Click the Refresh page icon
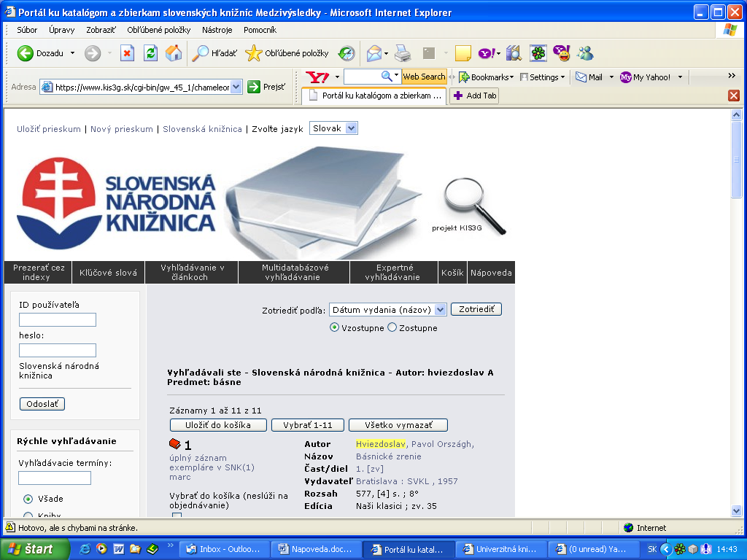The height and width of the screenshot is (560, 747). pos(150,53)
